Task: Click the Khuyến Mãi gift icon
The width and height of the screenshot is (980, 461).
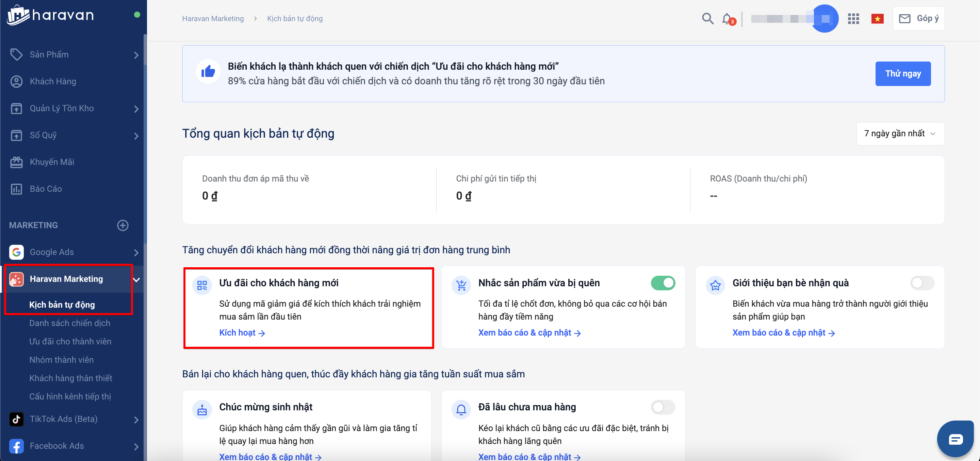Action: tap(16, 162)
